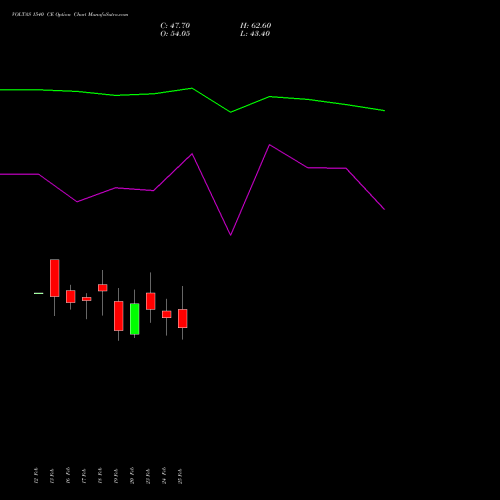Screen dimensions: 500x500
Task: Click the 16 Feb date label
Action: (x=68, y=476)
